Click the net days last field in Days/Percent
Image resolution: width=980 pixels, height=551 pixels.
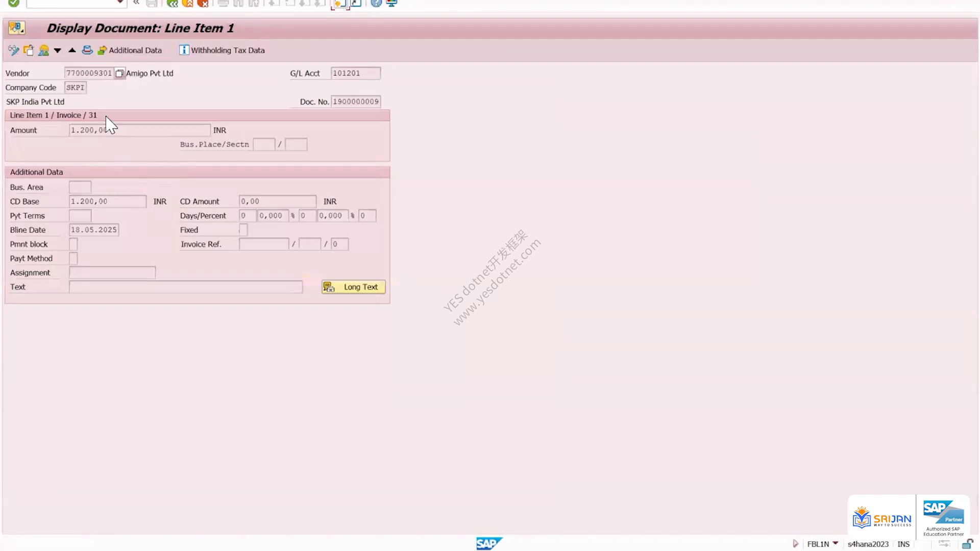coord(367,216)
